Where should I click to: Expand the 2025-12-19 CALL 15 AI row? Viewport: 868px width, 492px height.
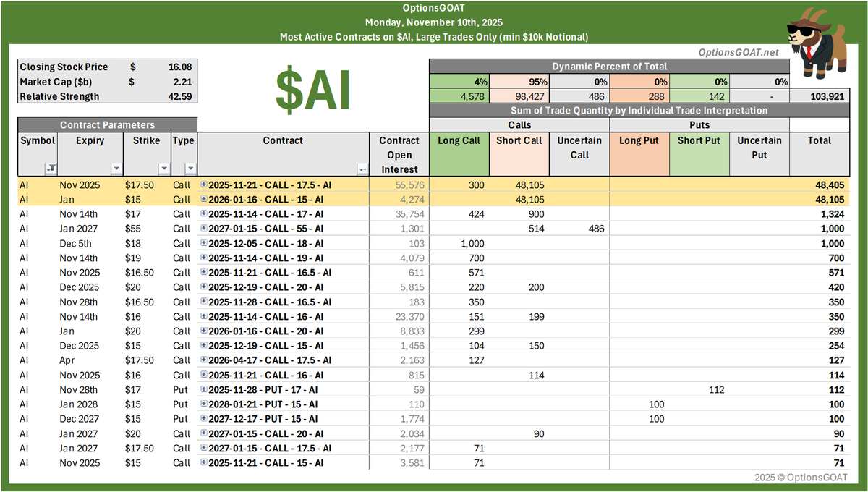click(204, 345)
